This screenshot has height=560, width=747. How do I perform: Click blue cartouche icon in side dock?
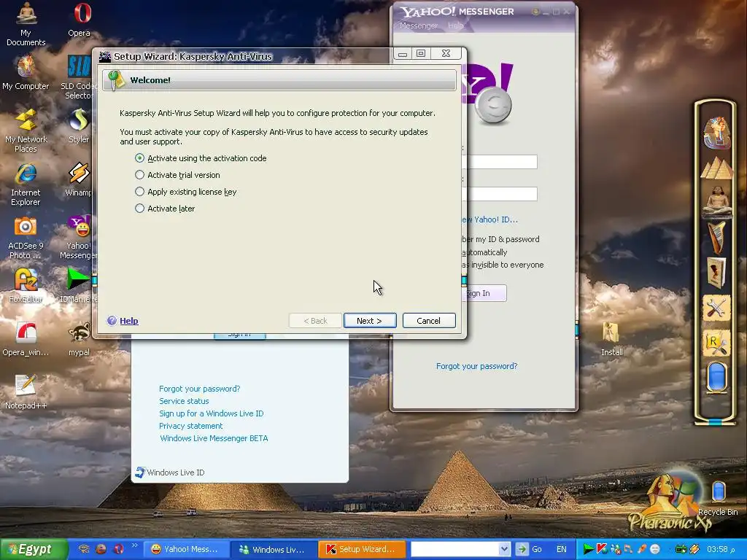[716, 377]
